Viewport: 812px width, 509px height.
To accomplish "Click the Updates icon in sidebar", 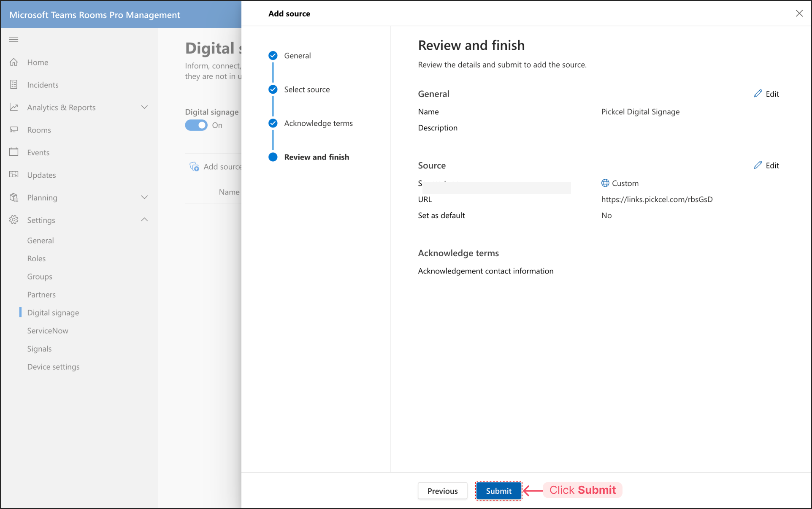I will click(x=14, y=175).
